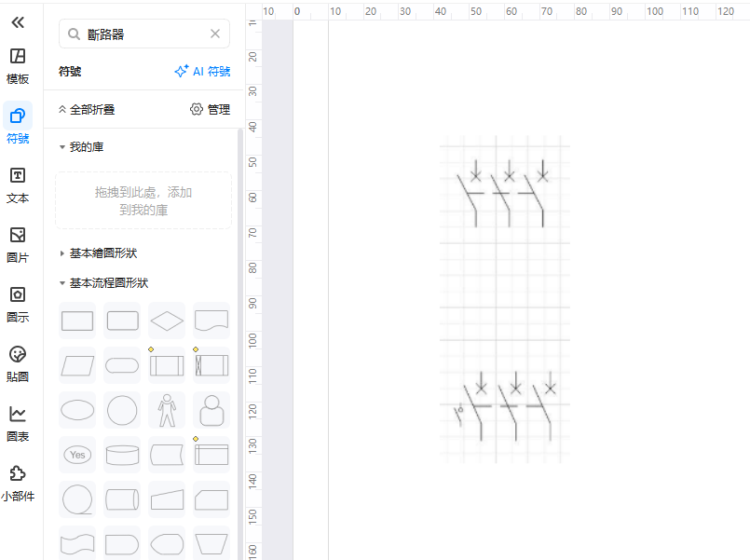Open the 小部件 widgets panel

pyautogui.click(x=18, y=483)
